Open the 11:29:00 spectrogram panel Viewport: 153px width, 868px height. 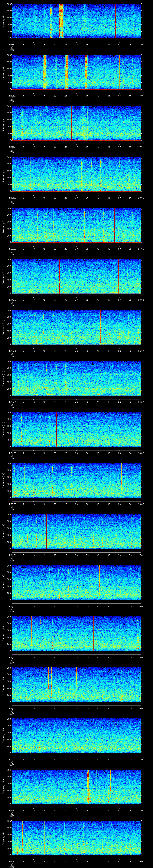[76, 685]
